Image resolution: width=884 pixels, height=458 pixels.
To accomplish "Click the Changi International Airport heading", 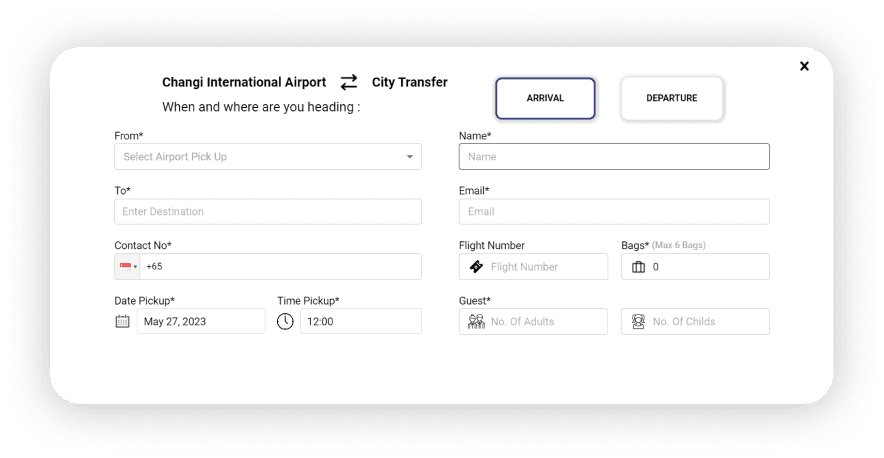I will click(244, 82).
